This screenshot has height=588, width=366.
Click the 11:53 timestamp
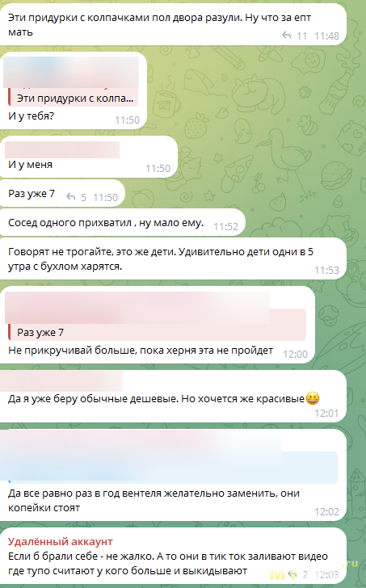pos(326,270)
